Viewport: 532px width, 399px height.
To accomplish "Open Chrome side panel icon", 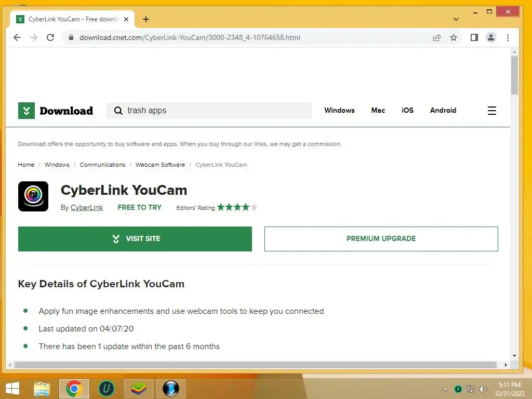I will 474,37.
